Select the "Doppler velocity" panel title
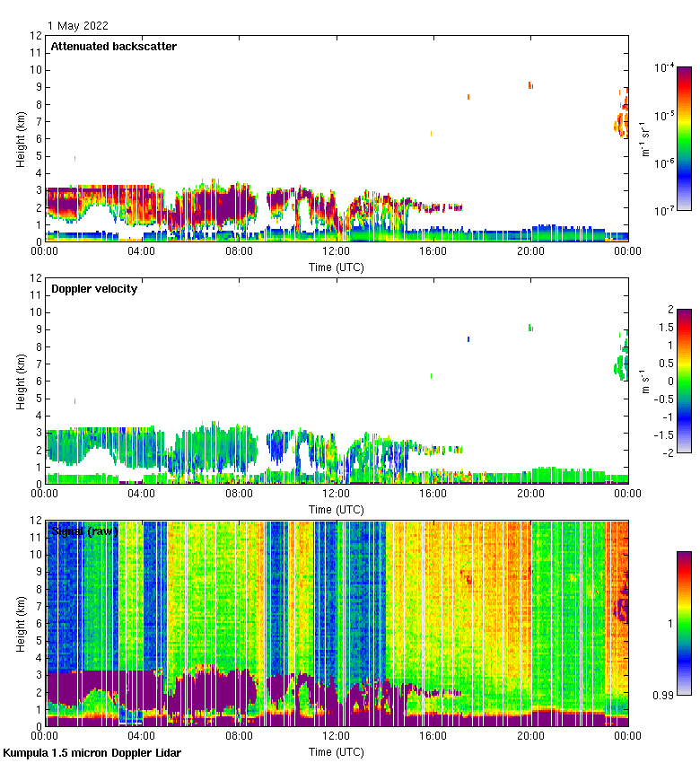Screen dimensions: 700x763 point(94,289)
